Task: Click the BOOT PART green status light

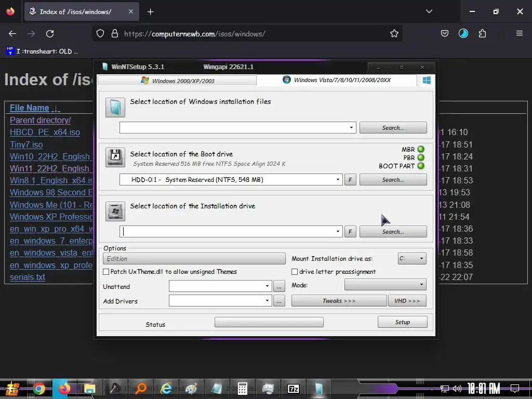Action: click(x=421, y=166)
